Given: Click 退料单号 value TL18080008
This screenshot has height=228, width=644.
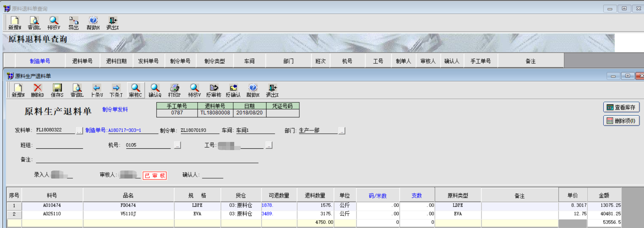Looking at the screenshot, I should click(x=215, y=113).
